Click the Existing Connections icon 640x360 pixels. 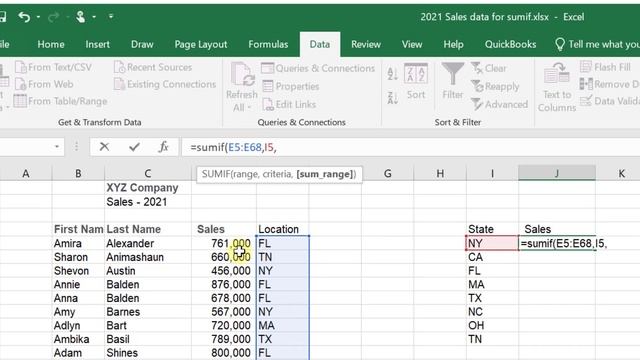click(119, 84)
